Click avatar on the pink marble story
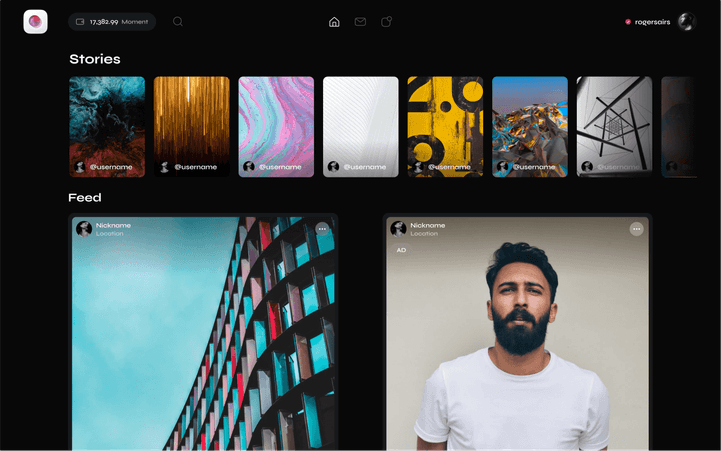The image size is (721, 451). (249, 166)
